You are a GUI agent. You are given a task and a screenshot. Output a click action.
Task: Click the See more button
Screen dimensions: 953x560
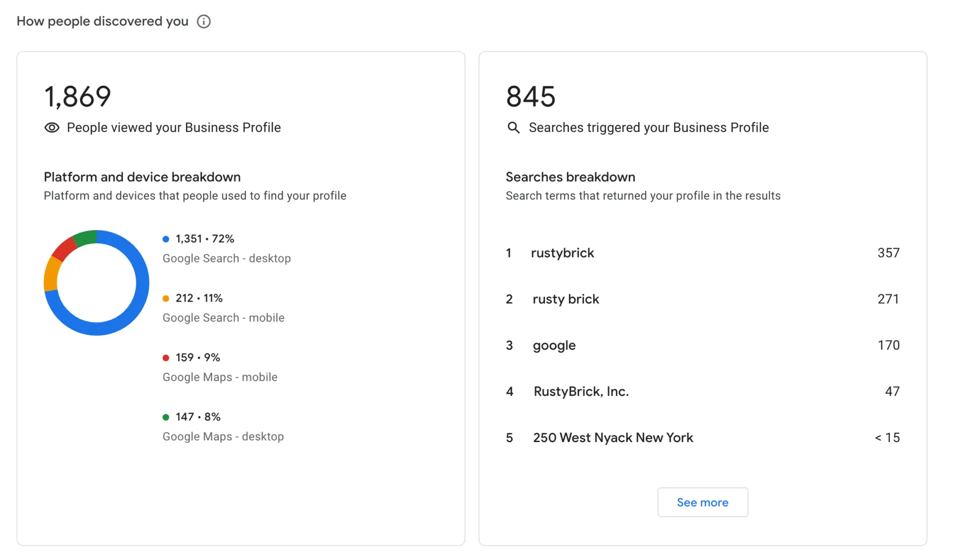point(702,502)
